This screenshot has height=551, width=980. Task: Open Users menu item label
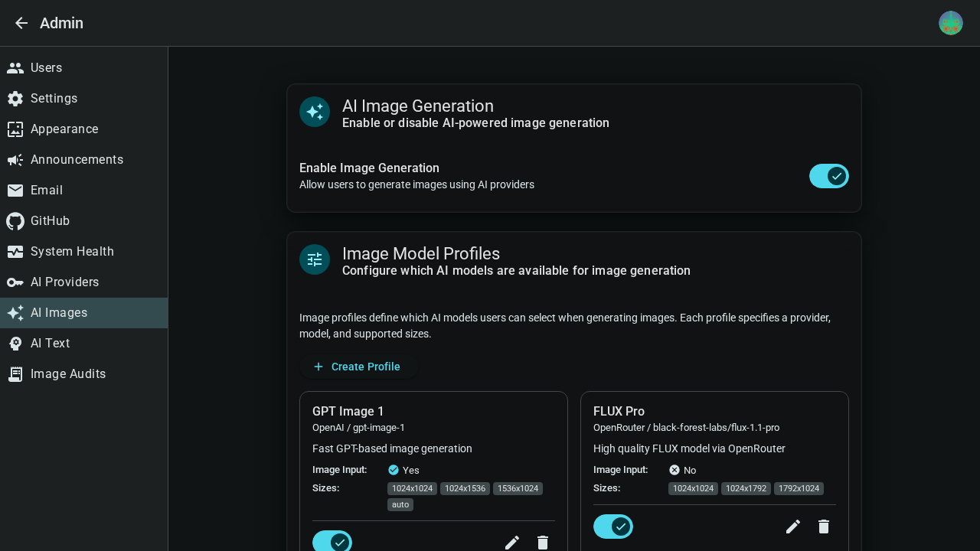(46, 68)
